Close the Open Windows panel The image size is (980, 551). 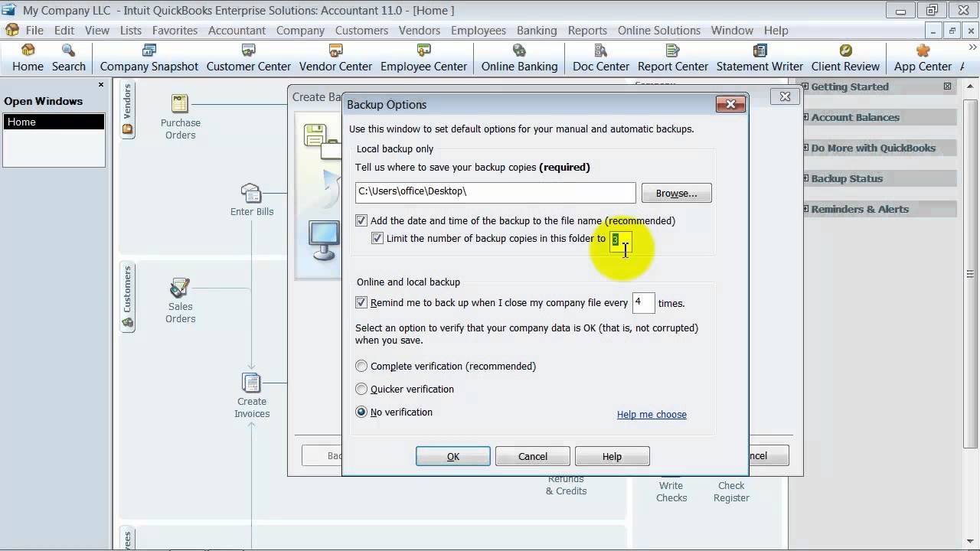pyautogui.click(x=101, y=85)
